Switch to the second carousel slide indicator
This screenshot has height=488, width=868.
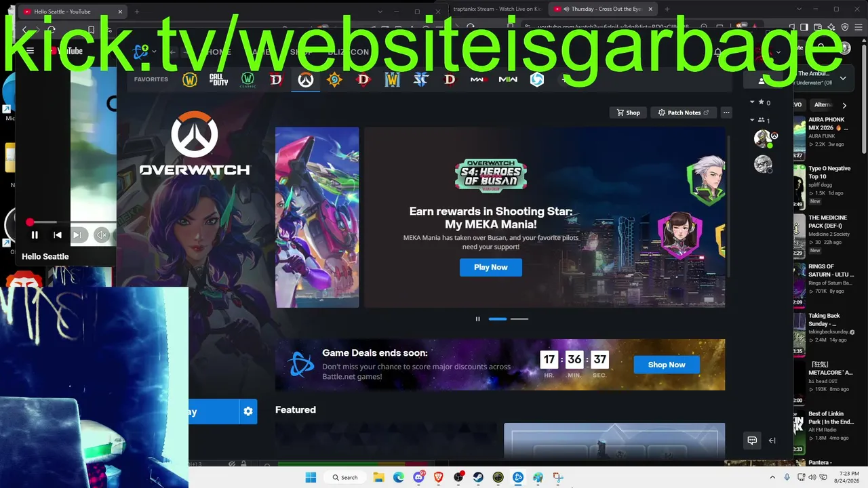tap(519, 319)
